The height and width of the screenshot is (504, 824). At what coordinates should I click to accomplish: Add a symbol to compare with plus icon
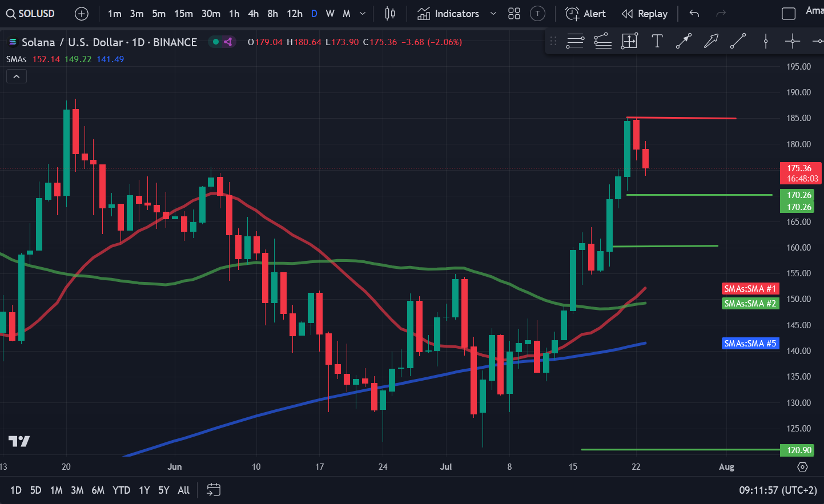[x=82, y=14]
